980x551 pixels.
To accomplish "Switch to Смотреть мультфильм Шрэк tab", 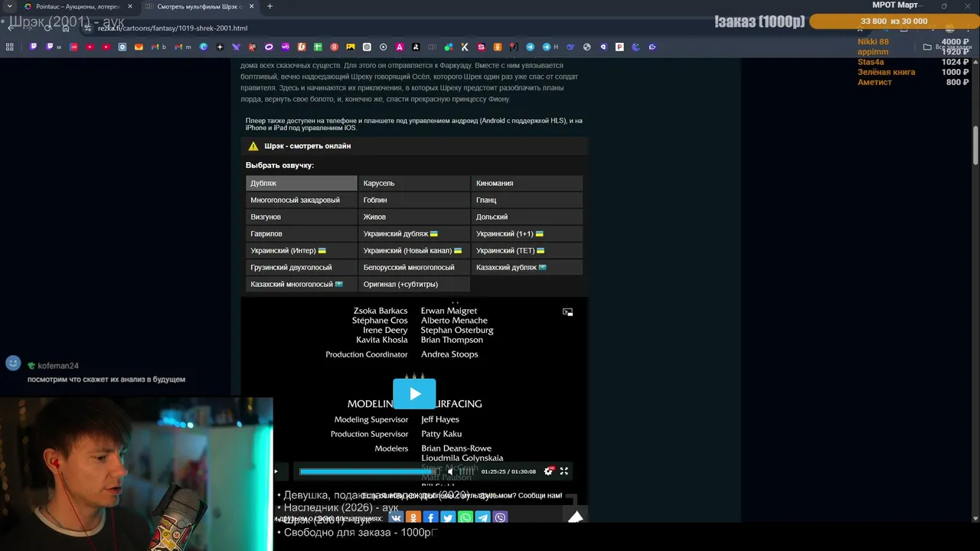I will (199, 6).
